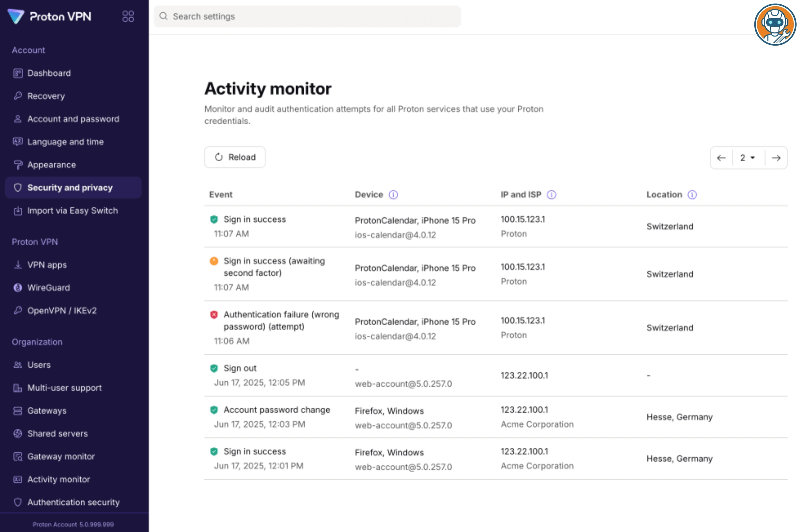Click the Location column info icon

[692, 195]
